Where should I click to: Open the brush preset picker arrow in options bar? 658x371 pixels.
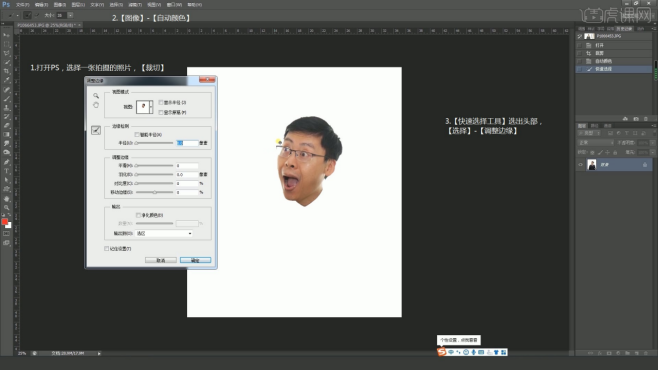point(17,16)
